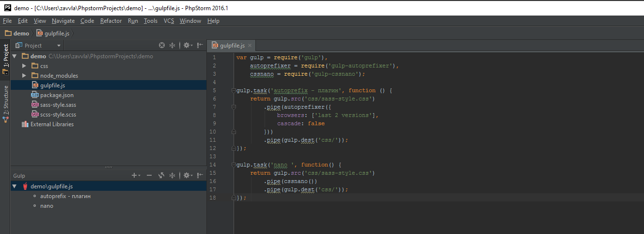Viewport: 644px width, 234px height.
Task: Open the Edit menu
Action: (23, 21)
